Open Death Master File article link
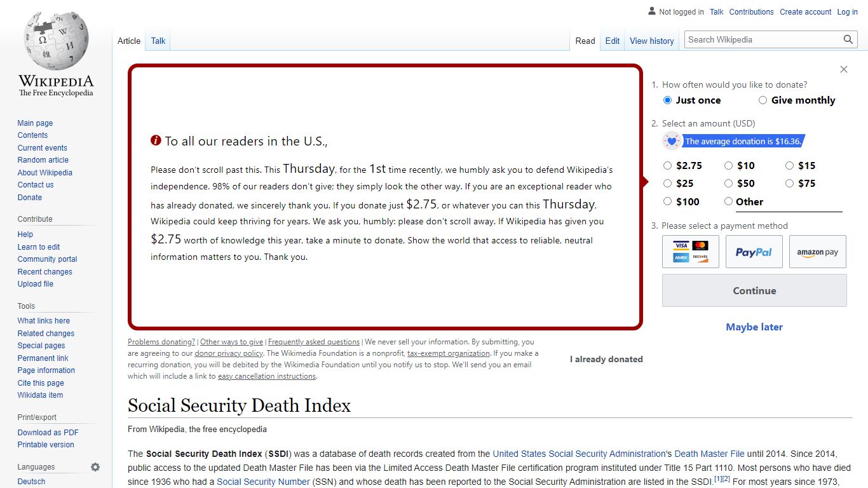The image size is (868, 488). (709, 454)
